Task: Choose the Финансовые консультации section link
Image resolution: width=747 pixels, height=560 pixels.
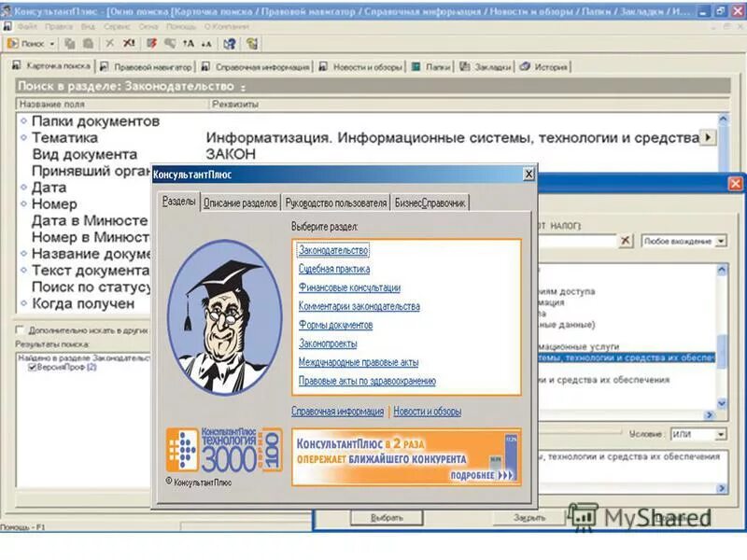Action: pyautogui.click(x=349, y=287)
